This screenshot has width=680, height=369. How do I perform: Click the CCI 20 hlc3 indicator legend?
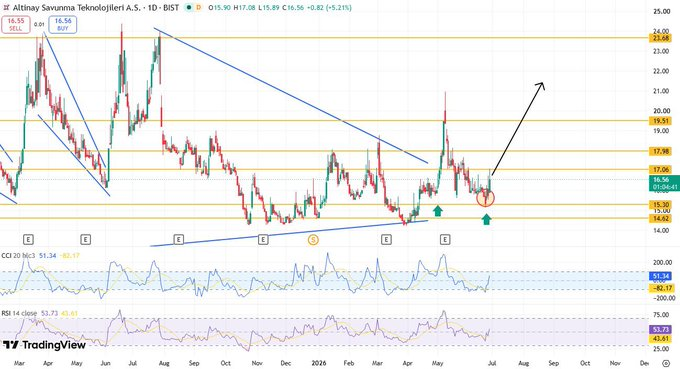click(x=18, y=256)
